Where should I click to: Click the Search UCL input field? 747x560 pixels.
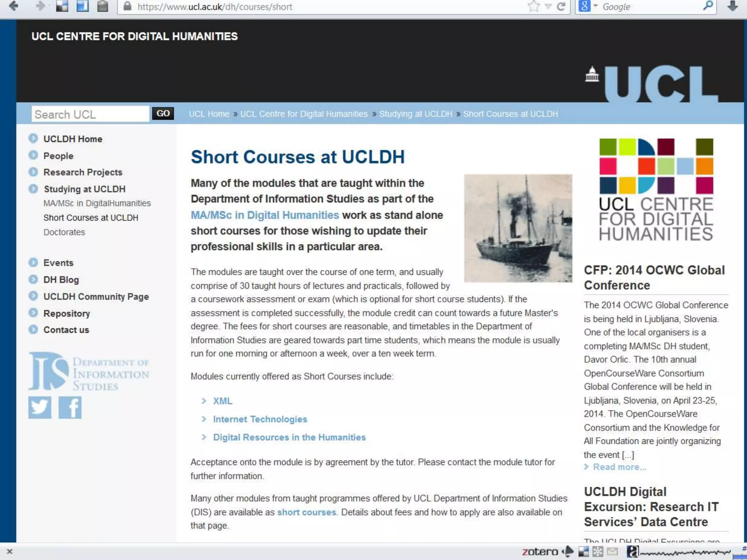pyautogui.click(x=90, y=114)
